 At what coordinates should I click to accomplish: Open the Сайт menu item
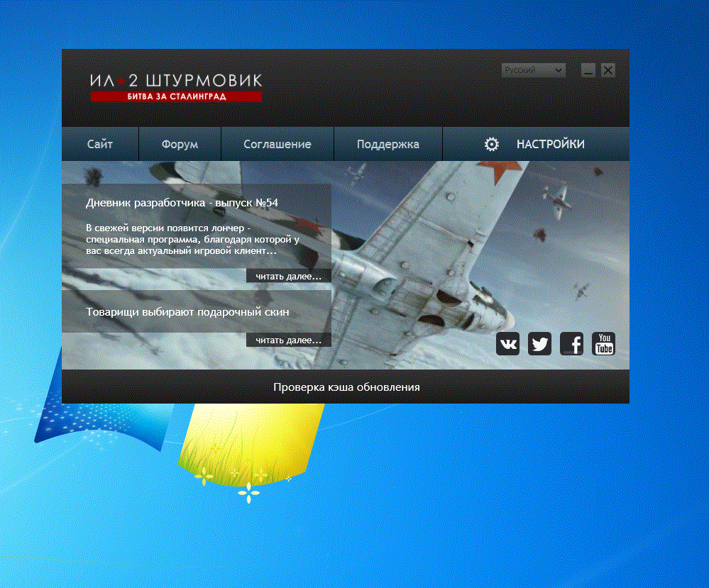pyautogui.click(x=100, y=144)
